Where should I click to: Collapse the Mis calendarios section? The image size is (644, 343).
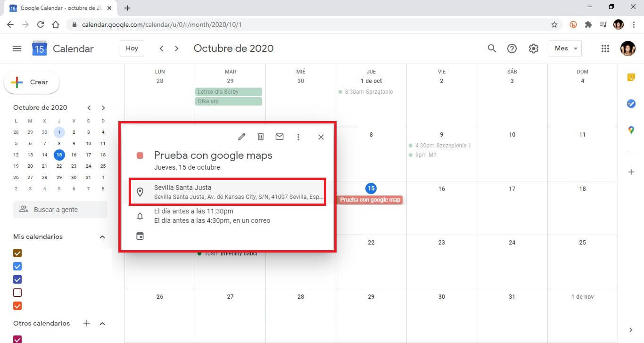(102, 237)
